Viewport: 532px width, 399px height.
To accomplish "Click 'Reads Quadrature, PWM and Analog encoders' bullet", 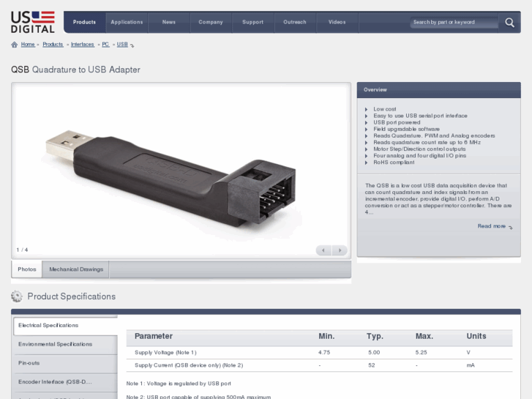I will [434, 136].
